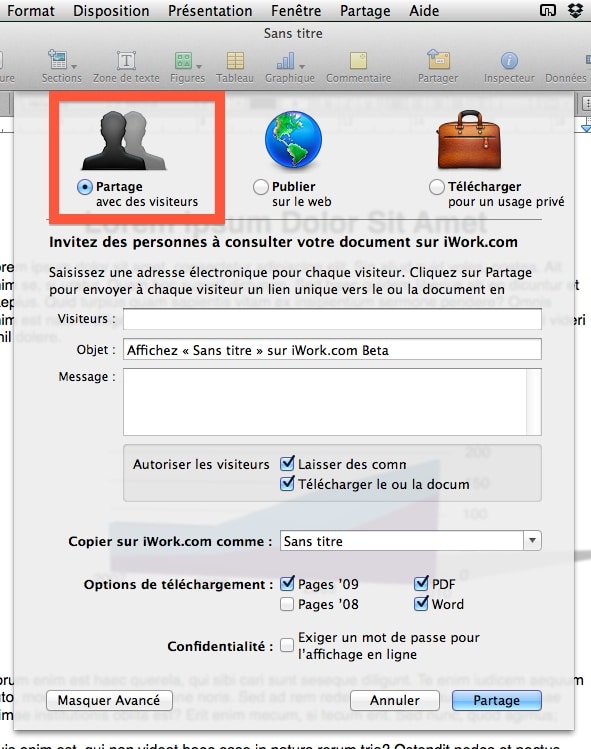Viewport: 591px width, 749px height.
Task: Click the Message area scrollbar
Action: click(x=534, y=402)
